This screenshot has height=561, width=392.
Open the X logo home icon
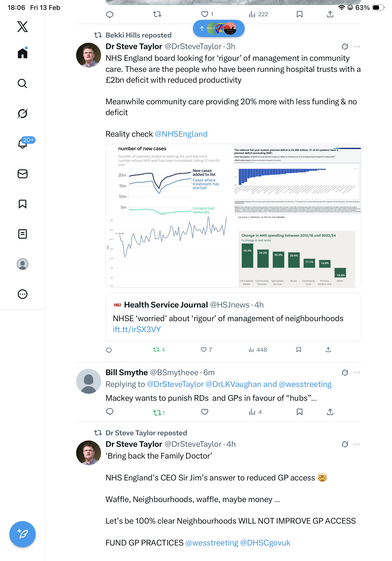pos(23,27)
